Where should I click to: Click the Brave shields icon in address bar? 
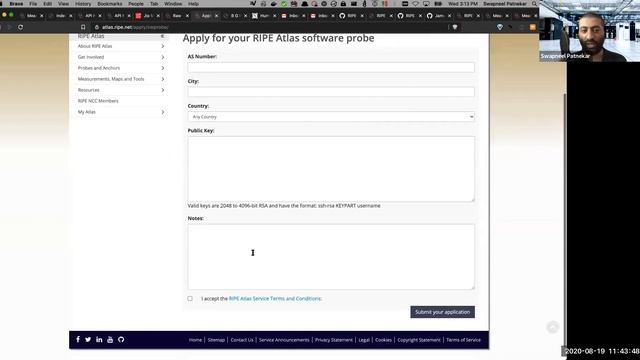(455, 27)
